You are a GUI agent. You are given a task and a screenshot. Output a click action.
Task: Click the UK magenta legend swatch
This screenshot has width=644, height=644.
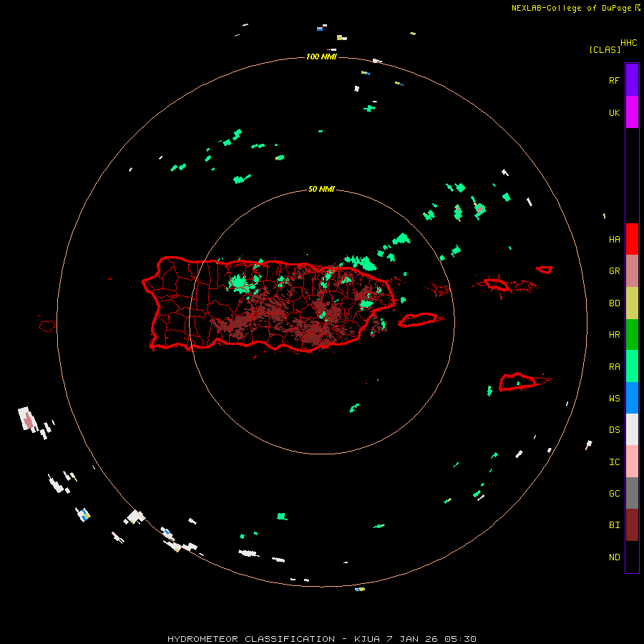click(632, 112)
